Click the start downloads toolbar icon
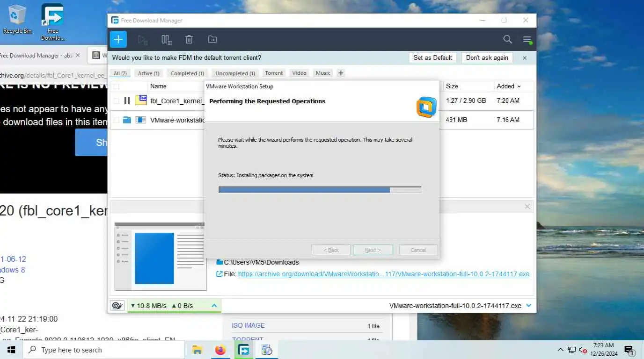Image resolution: width=644 pixels, height=359 pixels. pos(143,40)
